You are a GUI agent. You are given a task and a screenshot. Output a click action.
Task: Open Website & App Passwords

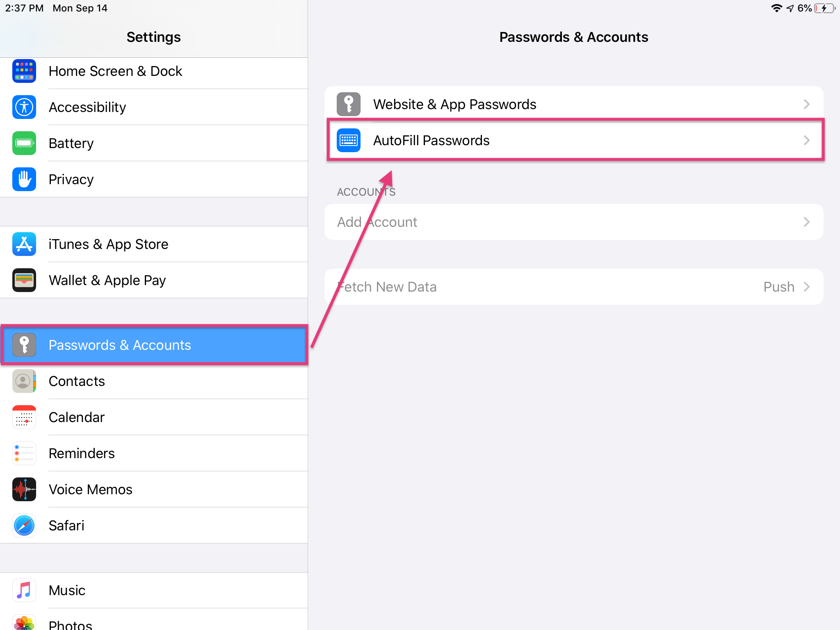[x=574, y=104]
